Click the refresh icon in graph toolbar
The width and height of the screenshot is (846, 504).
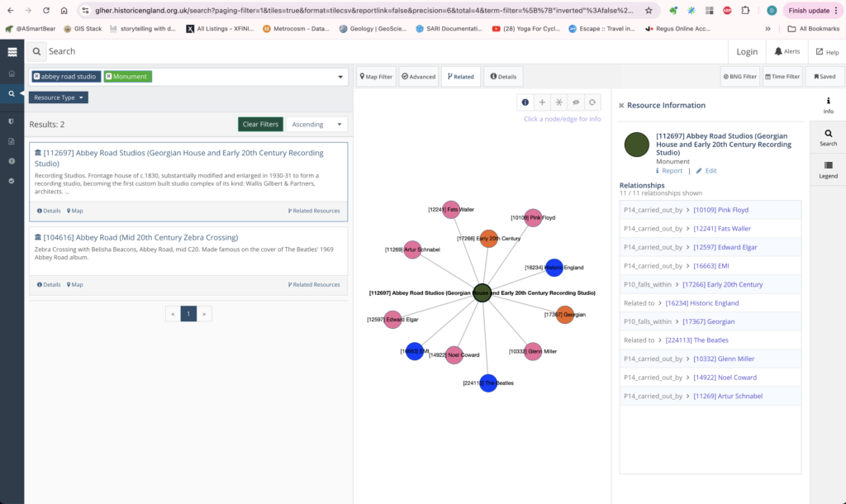point(592,102)
